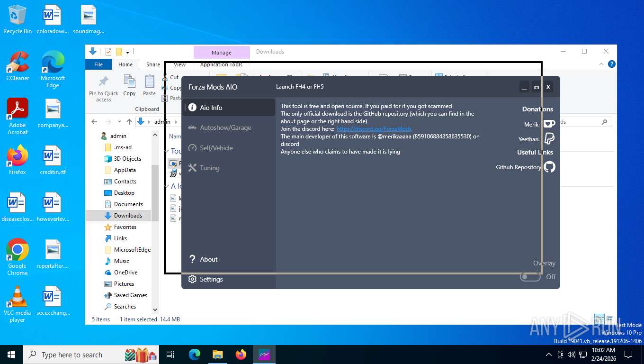The height and width of the screenshot is (364, 644).
Task: Click the Paste ribbon button
Action: [x=149, y=86]
